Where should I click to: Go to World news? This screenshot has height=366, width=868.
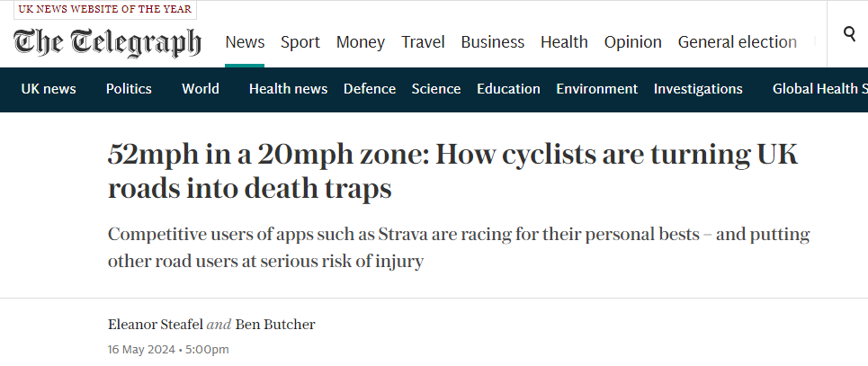pos(201,89)
